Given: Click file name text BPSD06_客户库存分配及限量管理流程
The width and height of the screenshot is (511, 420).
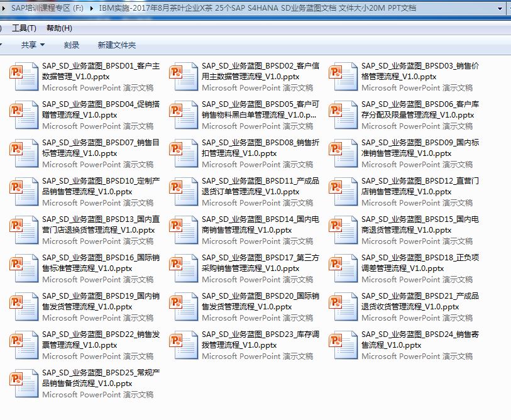Looking at the screenshot, I should coord(420,109).
